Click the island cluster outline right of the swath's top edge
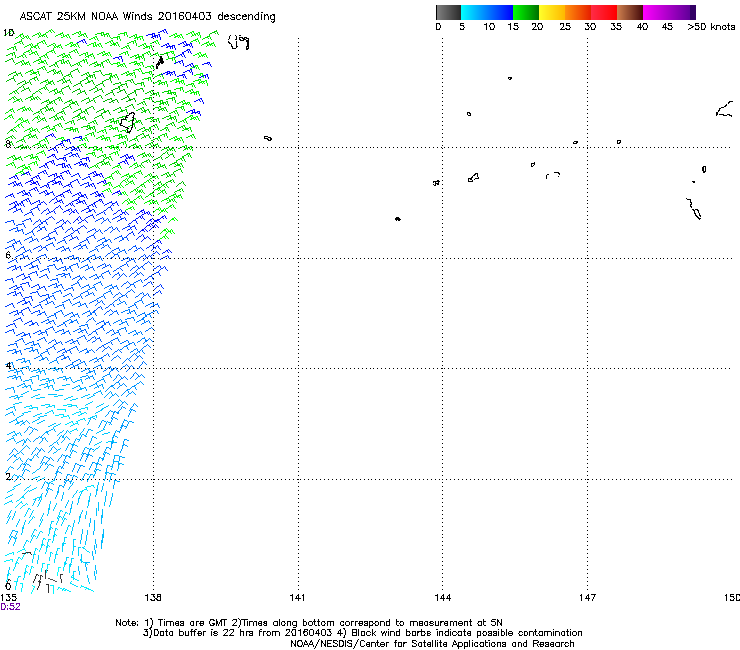Screen dimensions: 740x650 coord(239,42)
